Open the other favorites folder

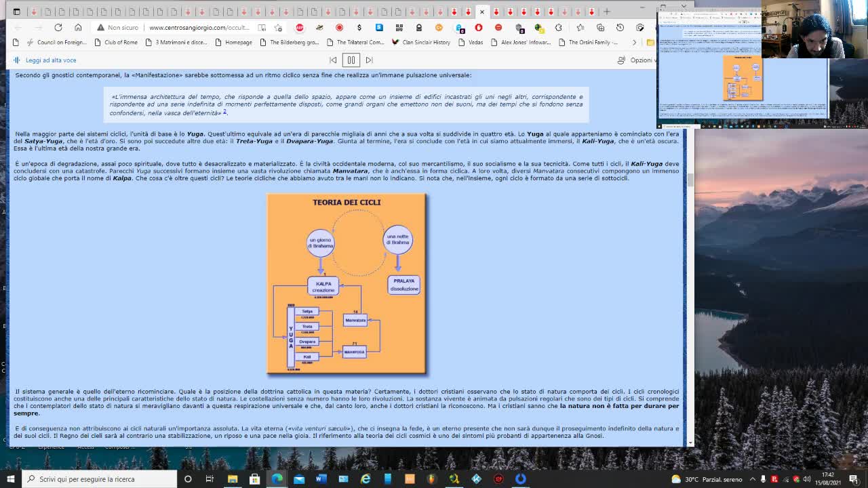click(650, 42)
